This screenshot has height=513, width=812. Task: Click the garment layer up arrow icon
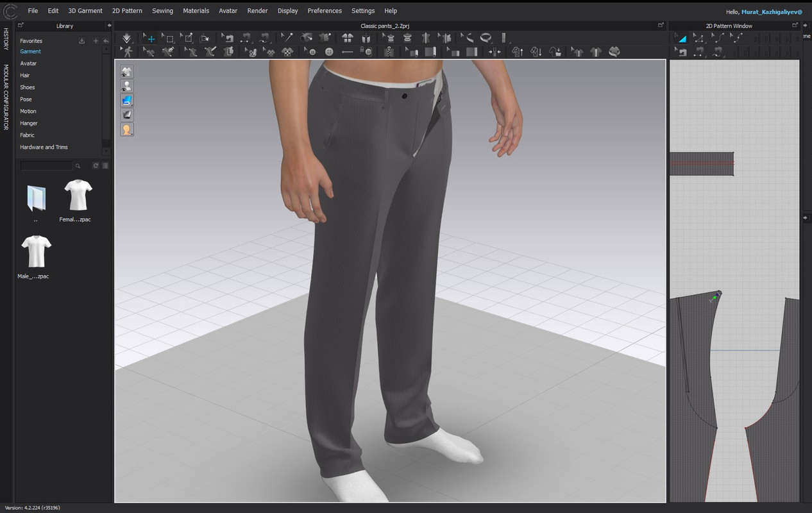click(x=518, y=51)
